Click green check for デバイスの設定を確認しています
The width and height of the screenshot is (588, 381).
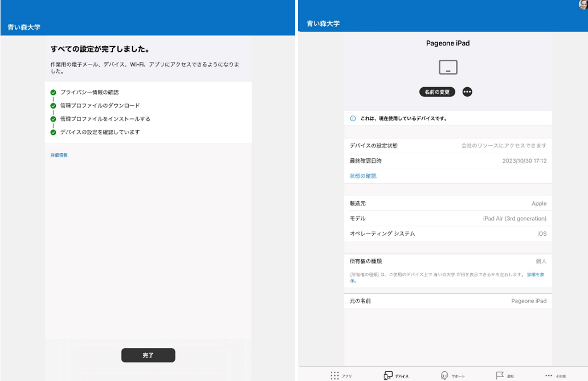[x=53, y=132]
